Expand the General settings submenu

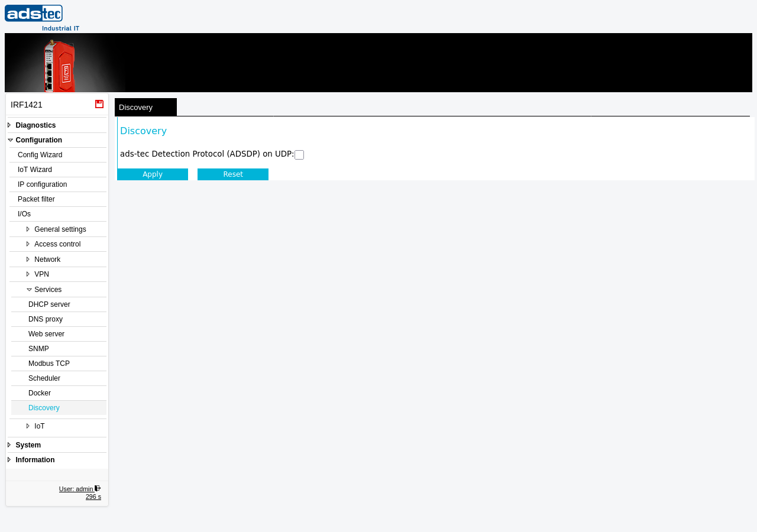60,229
